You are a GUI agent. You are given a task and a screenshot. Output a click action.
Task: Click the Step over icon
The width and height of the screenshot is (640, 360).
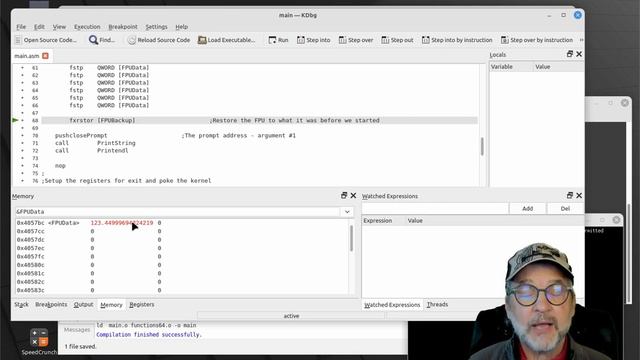pos(342,40)
